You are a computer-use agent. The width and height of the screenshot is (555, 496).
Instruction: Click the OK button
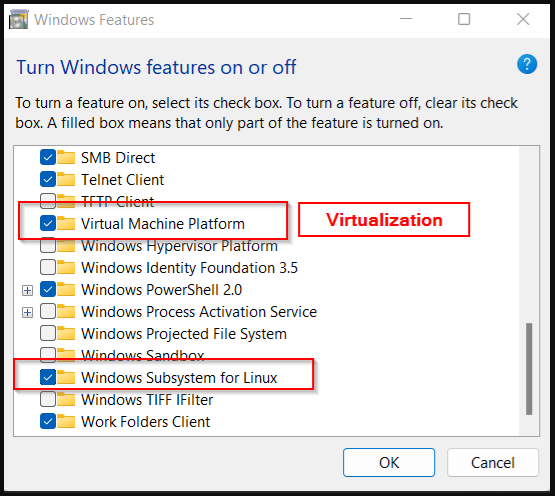click(x=389, y=462)
